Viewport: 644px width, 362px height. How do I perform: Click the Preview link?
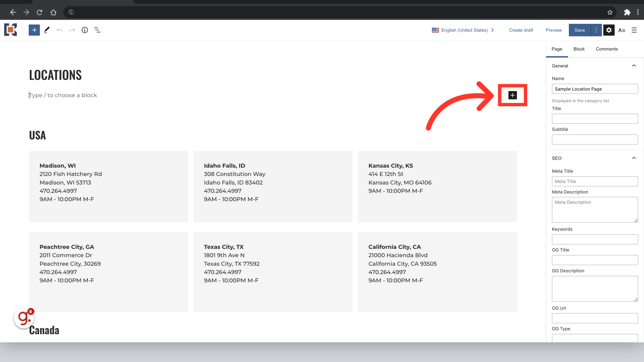(553, 30)
